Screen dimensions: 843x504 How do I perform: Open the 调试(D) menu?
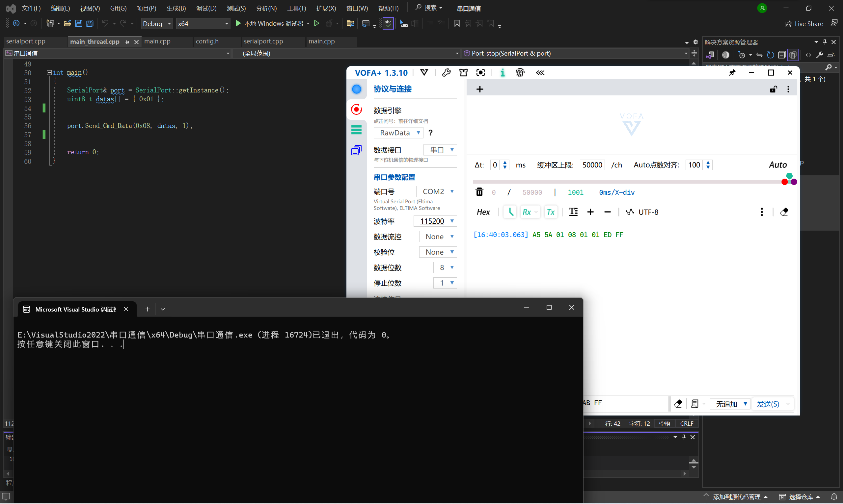[206, 8]
